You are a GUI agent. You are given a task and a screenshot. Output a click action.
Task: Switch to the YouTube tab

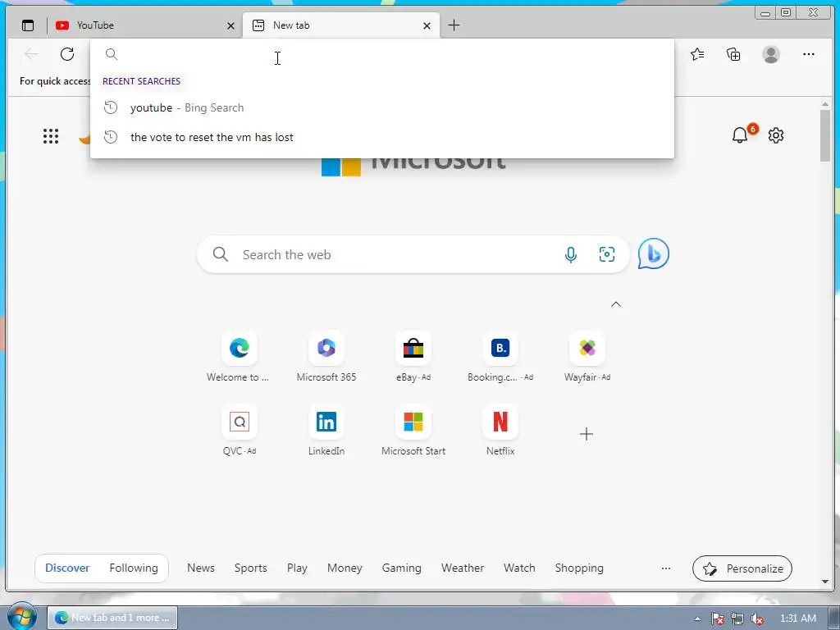[x=144, y=25]
